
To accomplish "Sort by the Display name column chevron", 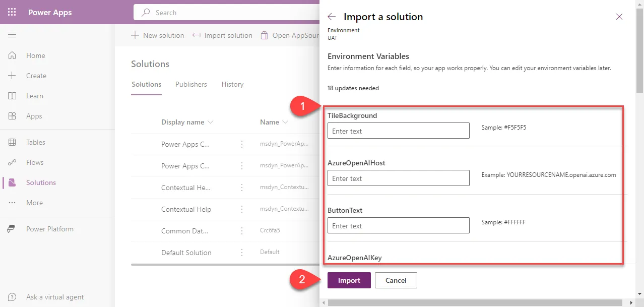I will (210, 122).
